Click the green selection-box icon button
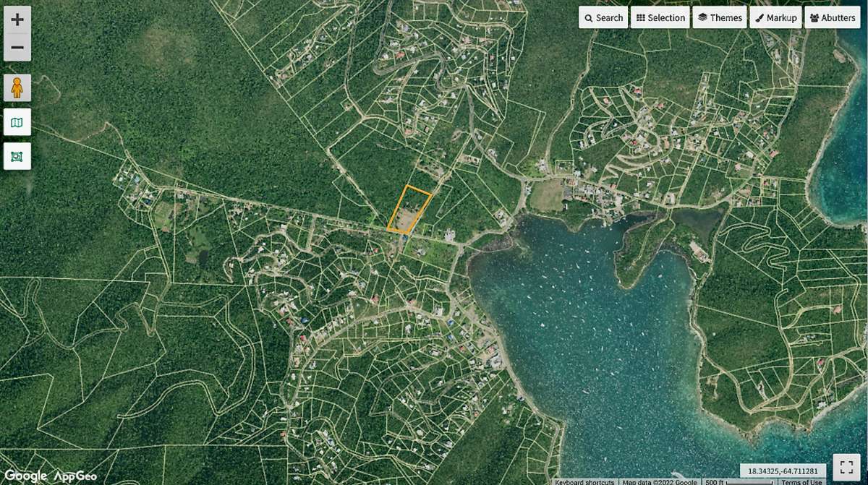 click(17, 155)
